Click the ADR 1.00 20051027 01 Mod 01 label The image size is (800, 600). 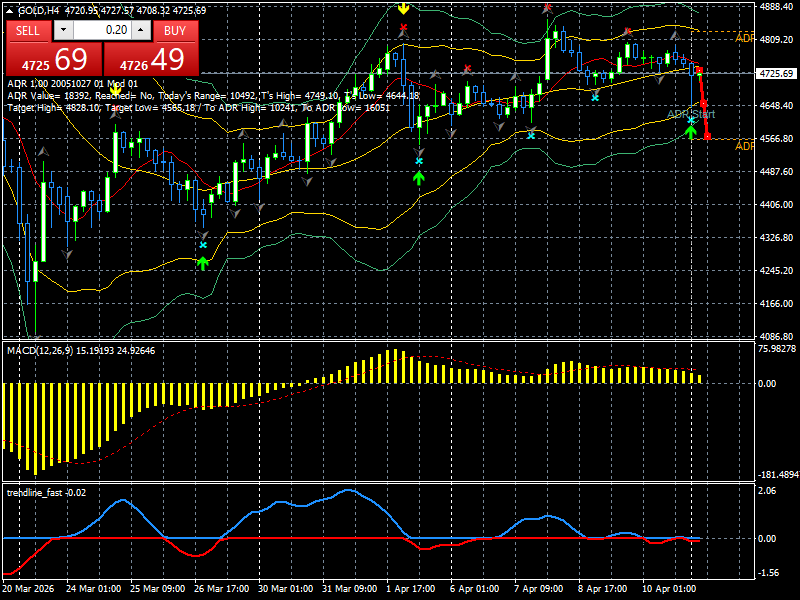pyautogui.click(x=72, y=84)
